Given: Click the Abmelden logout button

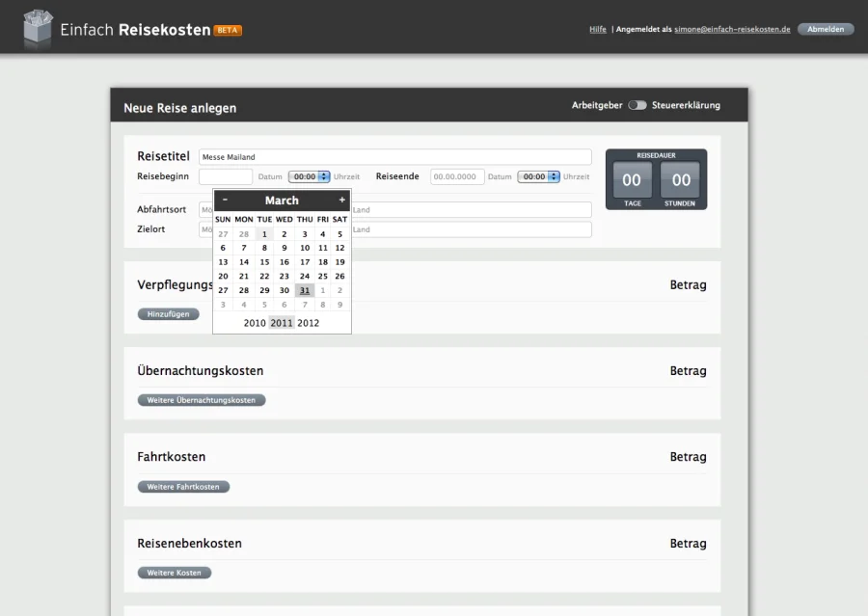Looking at the screenshot, I should [826, 30].
